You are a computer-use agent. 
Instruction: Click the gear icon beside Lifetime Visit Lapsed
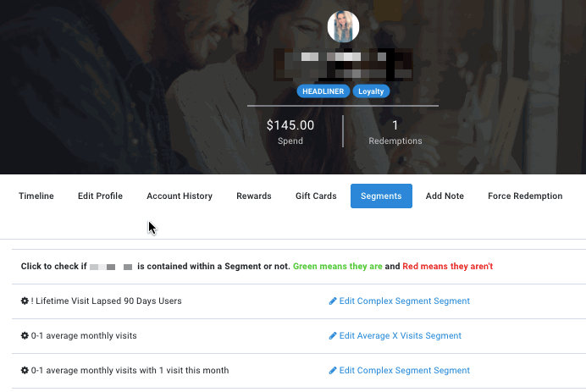click(25, 301)
